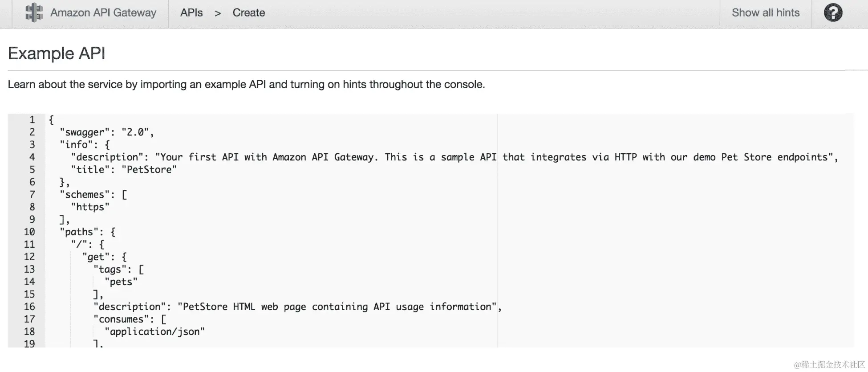Screen dimensions: 868x372
Task: Go to APIs breadcrumb link
Action: coord(191,12)
